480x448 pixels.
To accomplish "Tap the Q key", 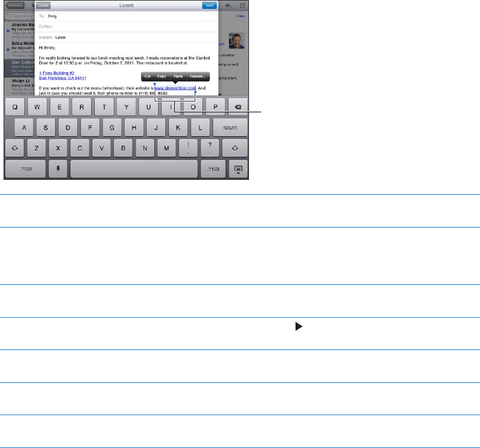I will tap(15, 107).
